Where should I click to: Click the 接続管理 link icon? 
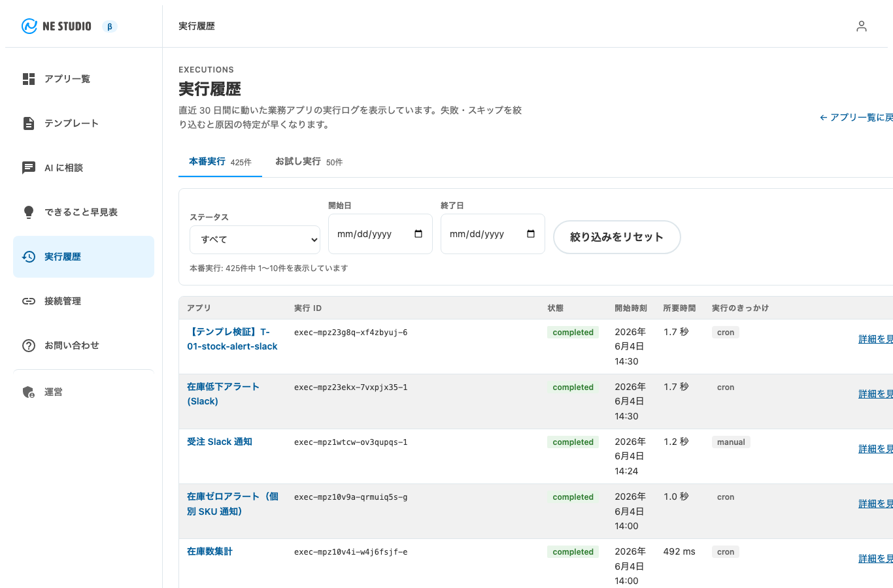point(29,301)
